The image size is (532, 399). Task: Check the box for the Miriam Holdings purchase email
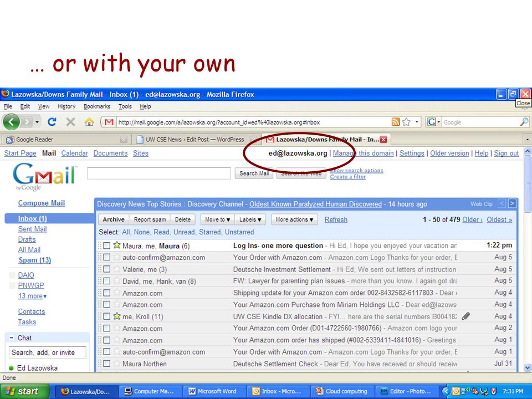pos(107,304)
